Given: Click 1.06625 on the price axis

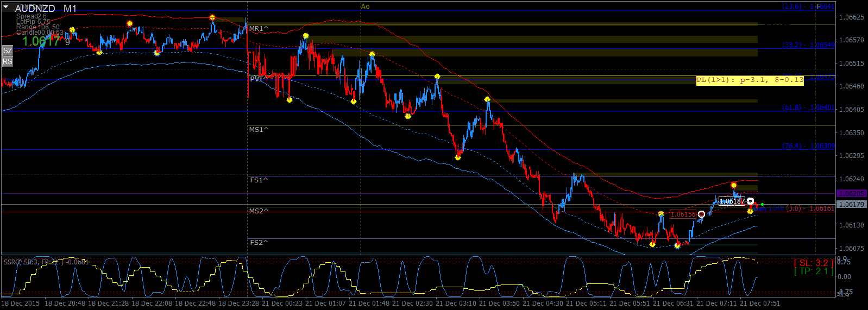Looking at the screenshot, I should tap(852, 17).
